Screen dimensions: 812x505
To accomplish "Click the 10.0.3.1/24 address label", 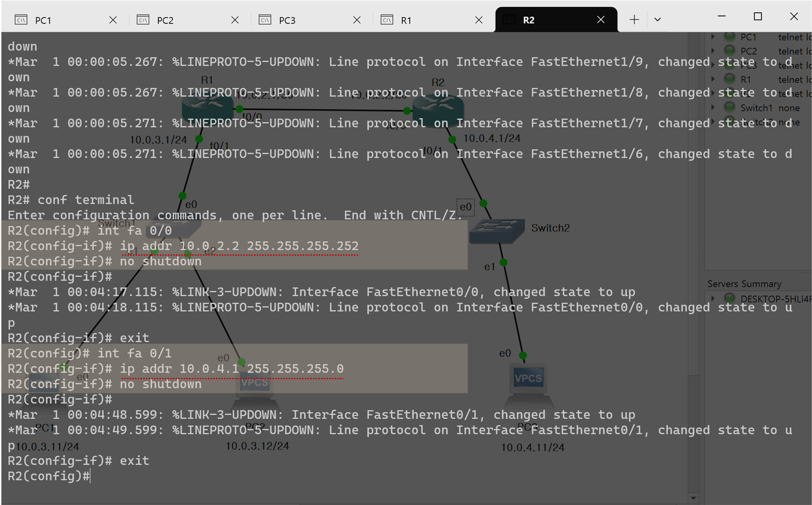I will (158, 140).
